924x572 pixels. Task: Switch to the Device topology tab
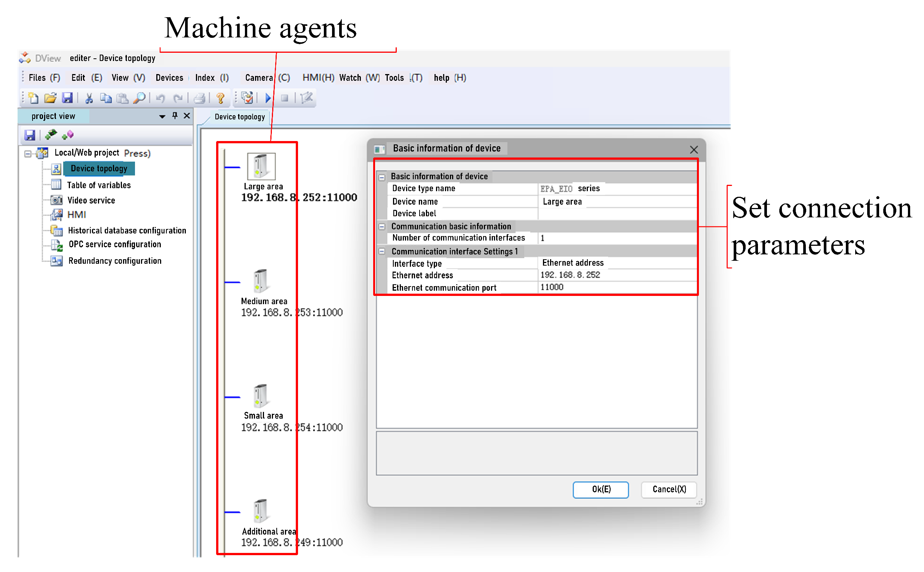click(x=239, y=117)
